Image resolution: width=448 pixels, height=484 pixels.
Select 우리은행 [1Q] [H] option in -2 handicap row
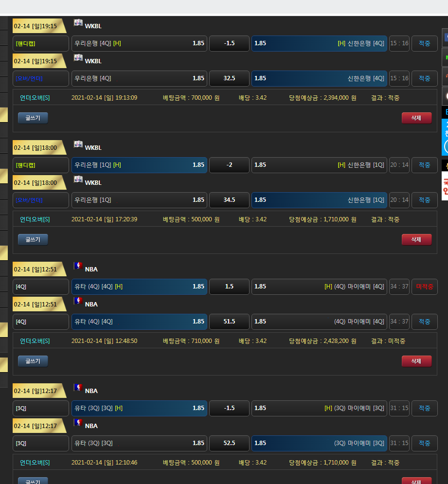click(139, 165)
